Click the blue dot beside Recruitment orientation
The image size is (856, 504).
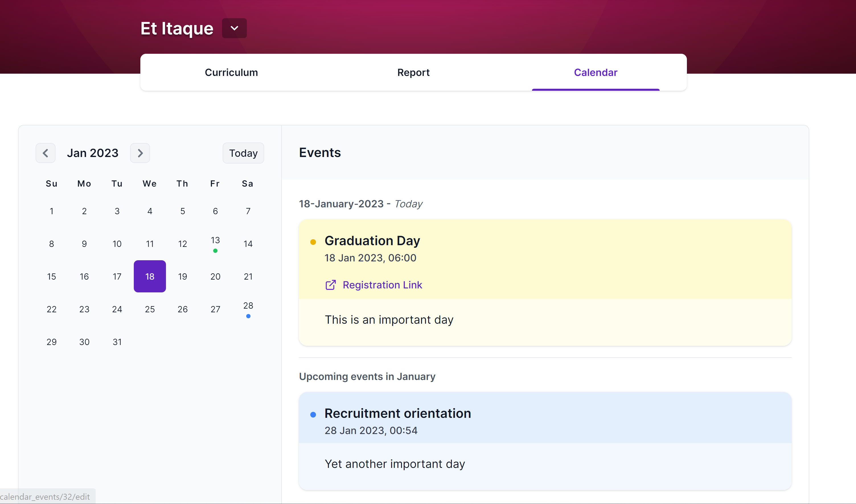point(313,415)
